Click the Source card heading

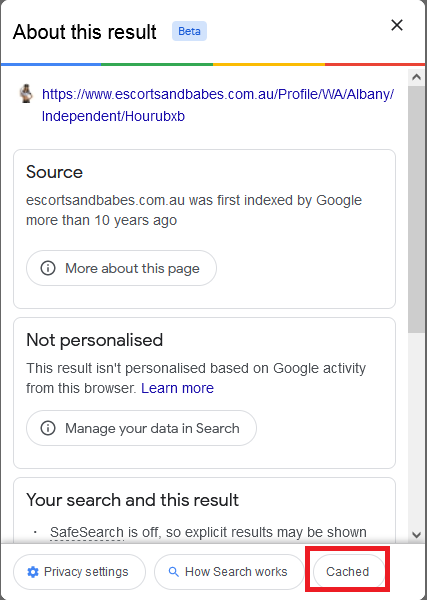pos(54,172)
